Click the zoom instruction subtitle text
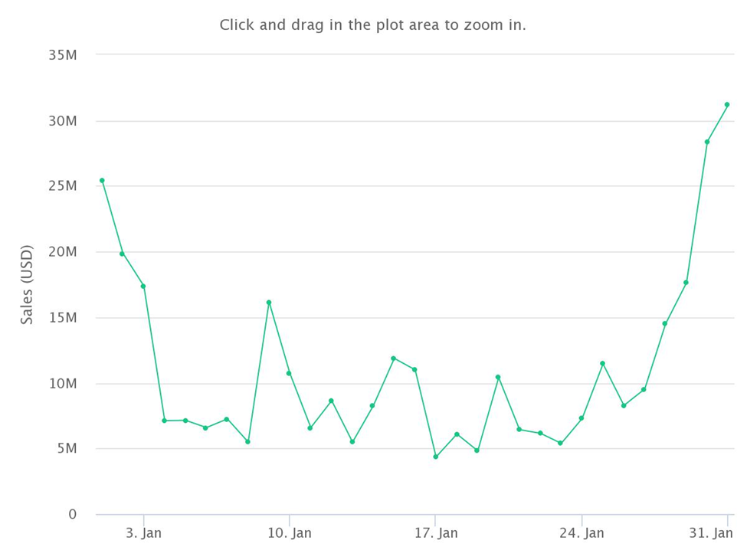This screenshot has width=747, height=560. [x=372, y=25]
